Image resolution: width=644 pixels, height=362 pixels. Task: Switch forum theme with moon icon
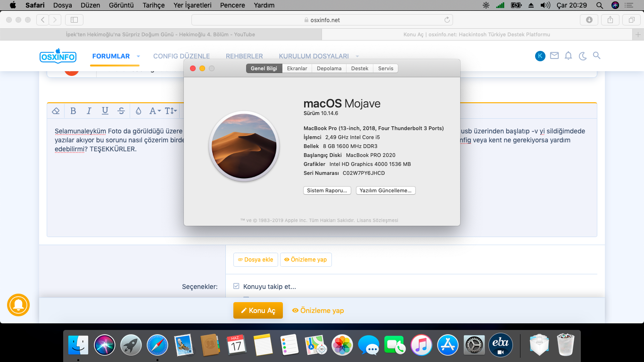point(583,56)
